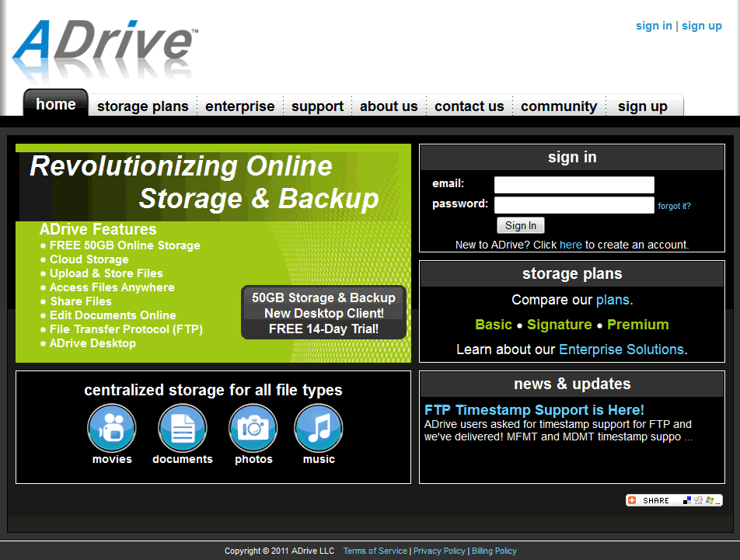Image resolution: width=740 pixels, height=560 pixels.
Task: Open the storage plans tab
Action: 142,106
